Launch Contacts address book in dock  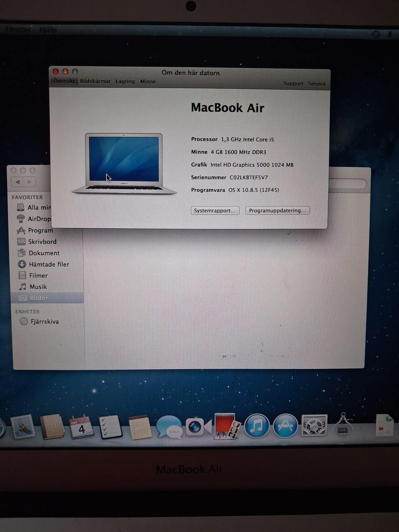[x=52, y=427]
